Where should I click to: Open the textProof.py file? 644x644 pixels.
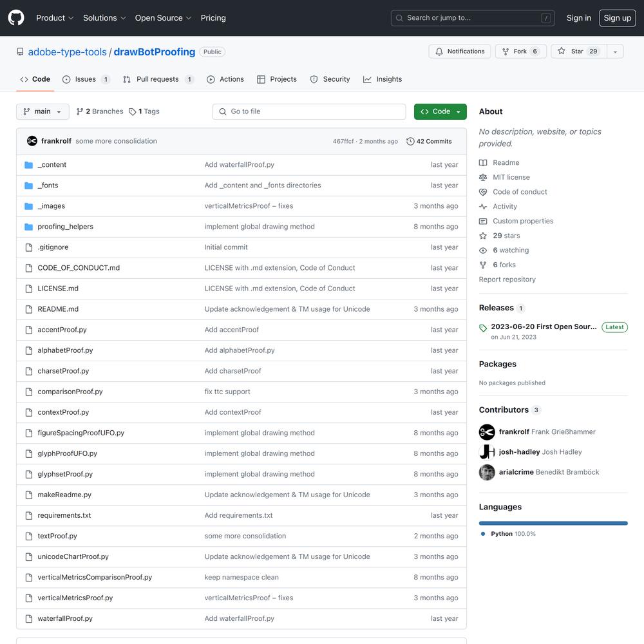pyautogui.click(x=57, y=536)
